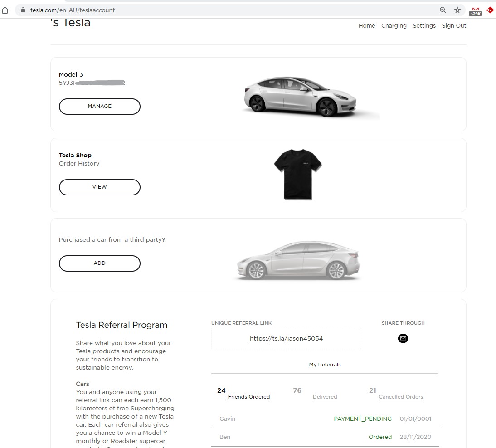Bookmark this page with the star icon

(x=457, y=10)
